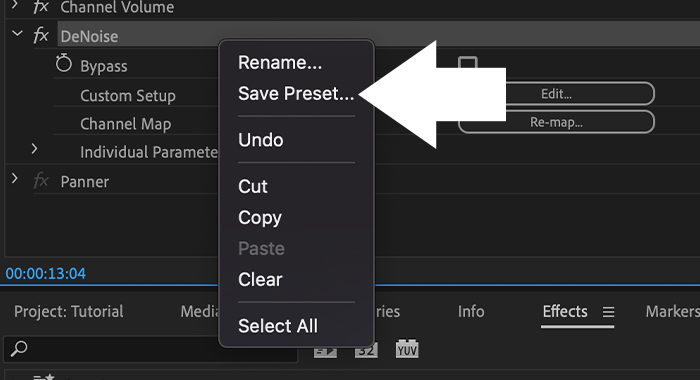Screen dimensions: 700x380
Task: Switch to the Info tab
Action: coord(471,311)
